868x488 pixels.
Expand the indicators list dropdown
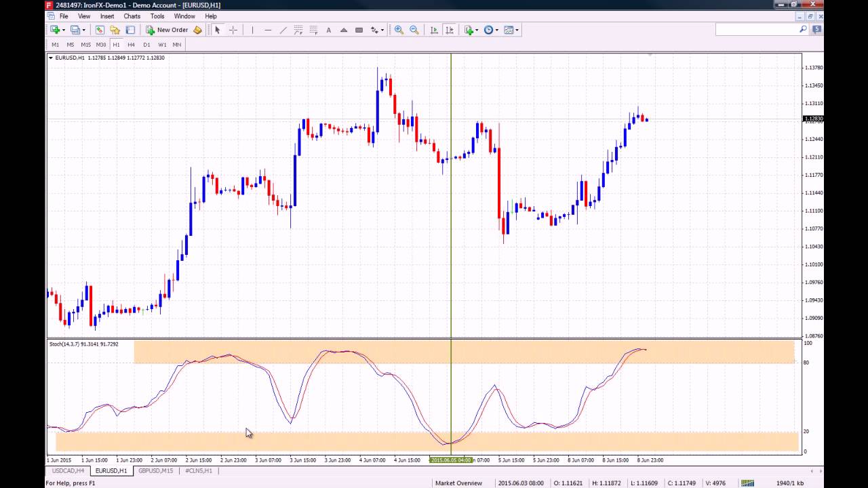(477, 30)
